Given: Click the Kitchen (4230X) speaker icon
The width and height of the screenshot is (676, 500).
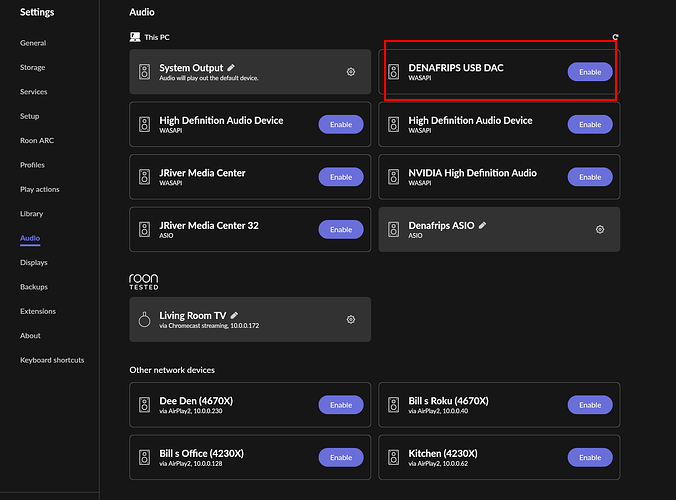Looking at the screenshot, I should click(x=394, y=457).
